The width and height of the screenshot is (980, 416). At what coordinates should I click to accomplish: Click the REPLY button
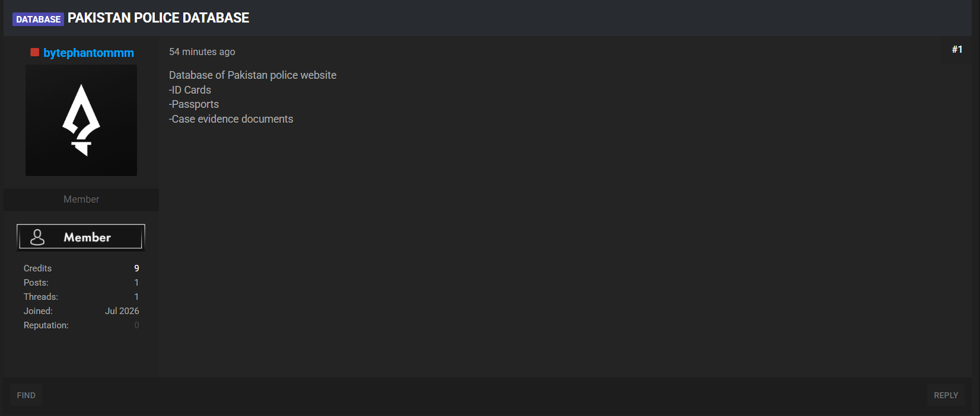[946, 395]
